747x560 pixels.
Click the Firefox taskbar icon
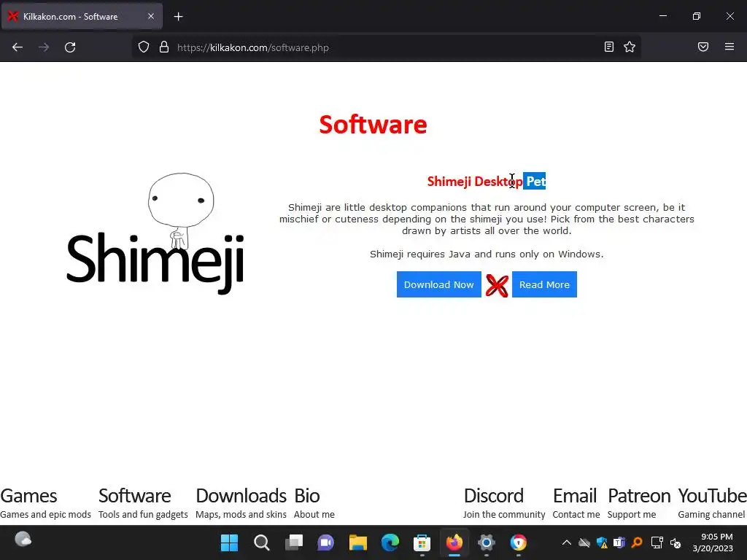[x=454, y=542]
